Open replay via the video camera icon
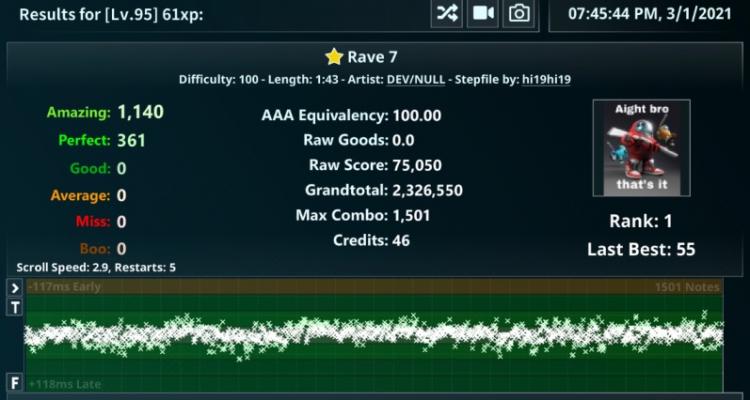Screen dimensions: 750x400 pyautogui.click(x=483, y=14)
